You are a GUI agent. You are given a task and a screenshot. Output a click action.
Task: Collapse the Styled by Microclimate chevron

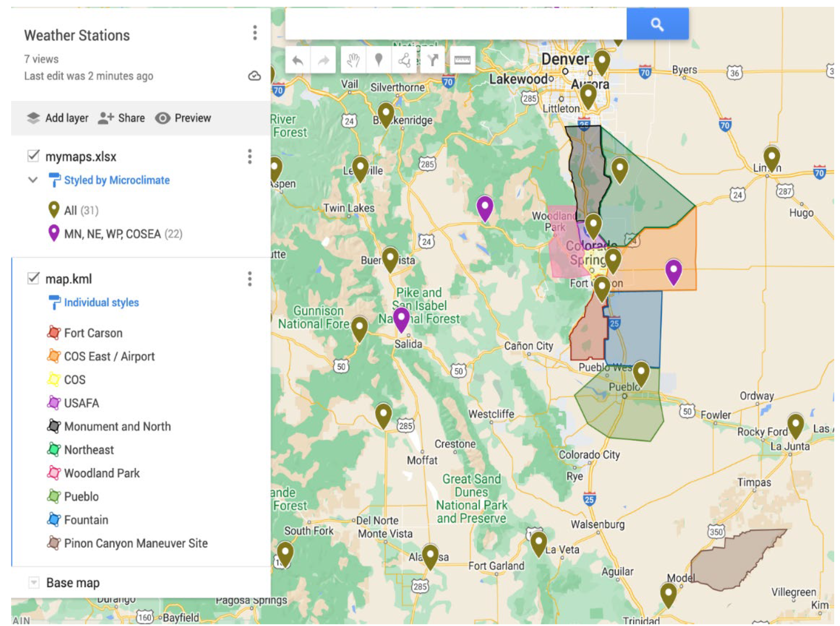click(33, 180)
